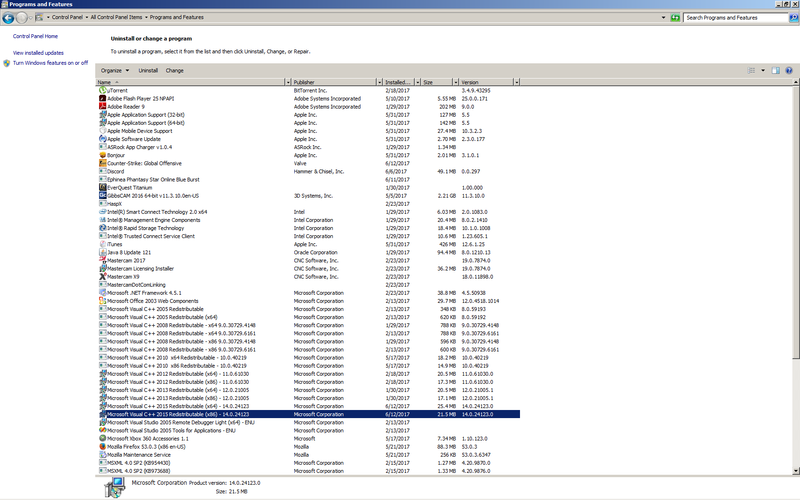Select the iTunes icon
Image resolution: width=800 pixels, height=500 pixels.
pos(103,244)
